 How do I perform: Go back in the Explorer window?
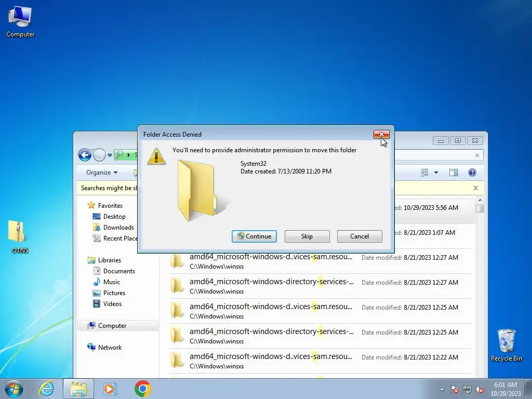point(85,155)
